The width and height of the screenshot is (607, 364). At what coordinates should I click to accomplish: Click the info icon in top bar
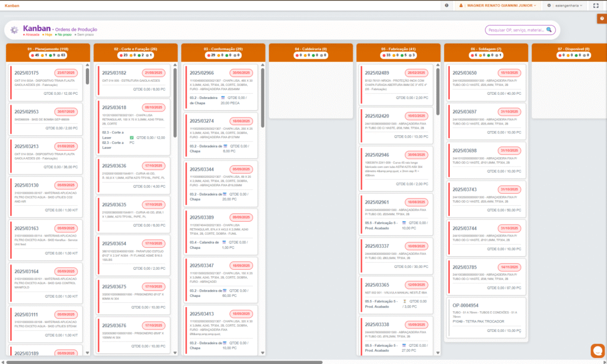click(446, 5)
